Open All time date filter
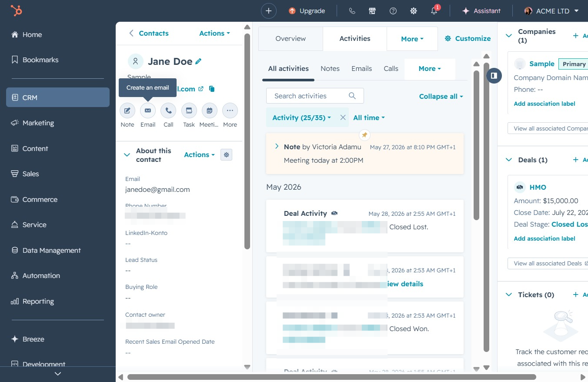 (x=369, y=117)
